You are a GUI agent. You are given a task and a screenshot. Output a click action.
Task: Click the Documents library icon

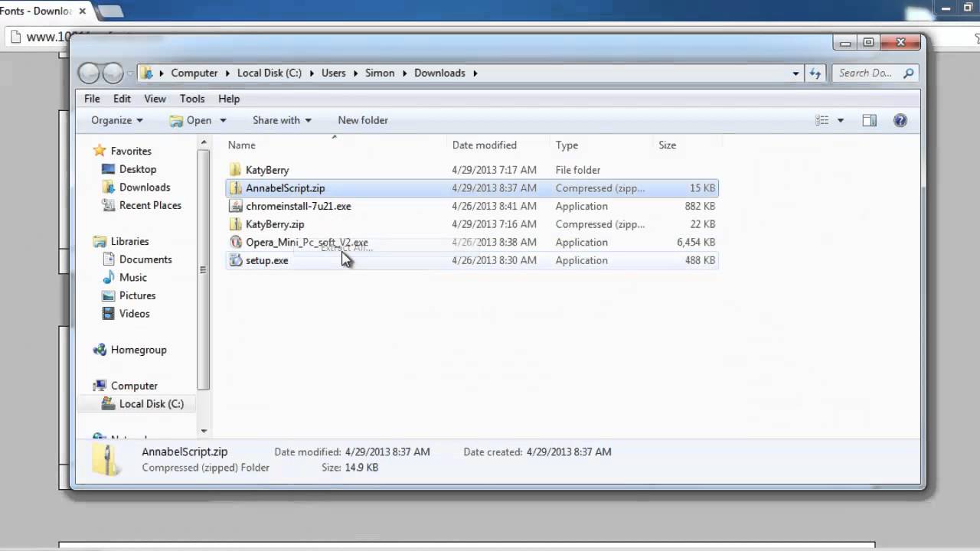[108, 259]
